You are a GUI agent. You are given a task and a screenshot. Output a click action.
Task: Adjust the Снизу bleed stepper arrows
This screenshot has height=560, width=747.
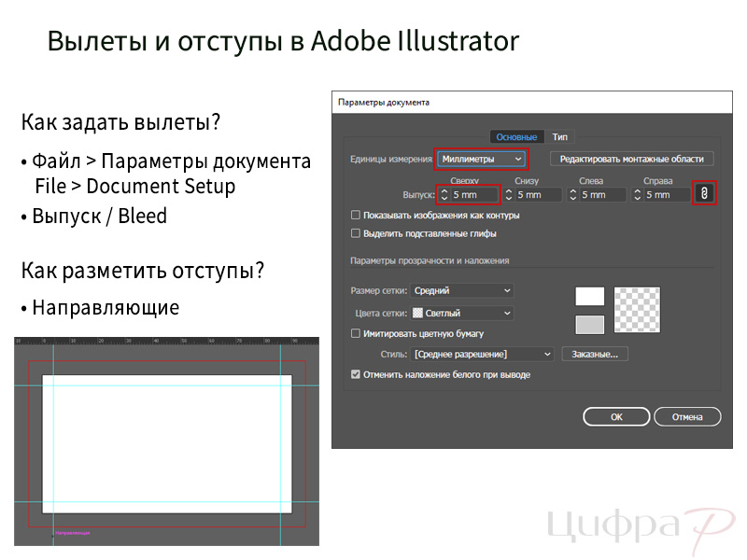click(x=508, y=195)
